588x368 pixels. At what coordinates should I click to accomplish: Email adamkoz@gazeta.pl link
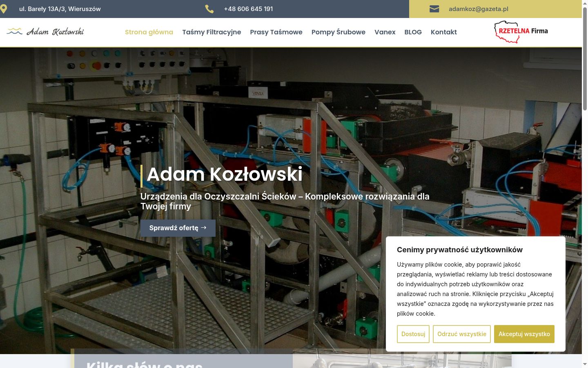(479, 9)
